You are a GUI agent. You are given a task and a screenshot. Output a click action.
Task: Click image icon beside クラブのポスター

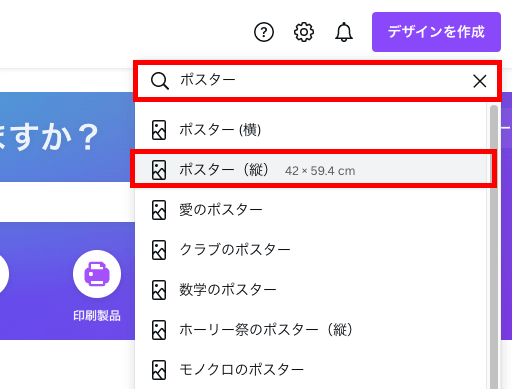159,250
